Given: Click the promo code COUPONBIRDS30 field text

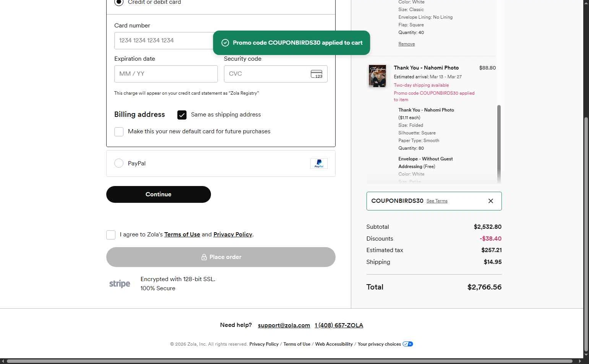Looking at the screenshot, I should click(x=397, y=201).
